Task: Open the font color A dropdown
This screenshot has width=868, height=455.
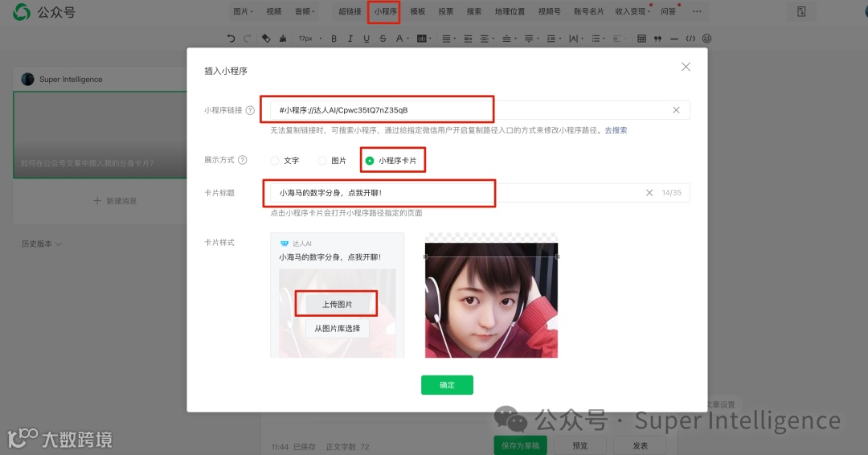Action: pos(402,39)
